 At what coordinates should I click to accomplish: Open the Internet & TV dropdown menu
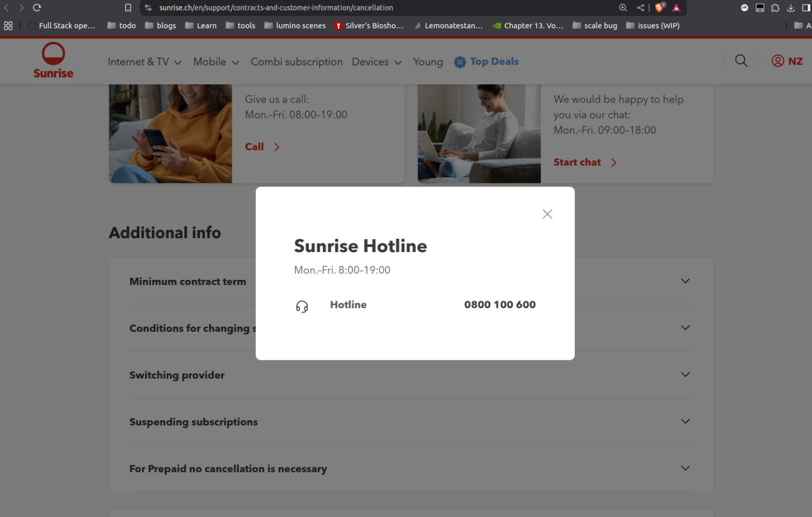coord(144,62)
